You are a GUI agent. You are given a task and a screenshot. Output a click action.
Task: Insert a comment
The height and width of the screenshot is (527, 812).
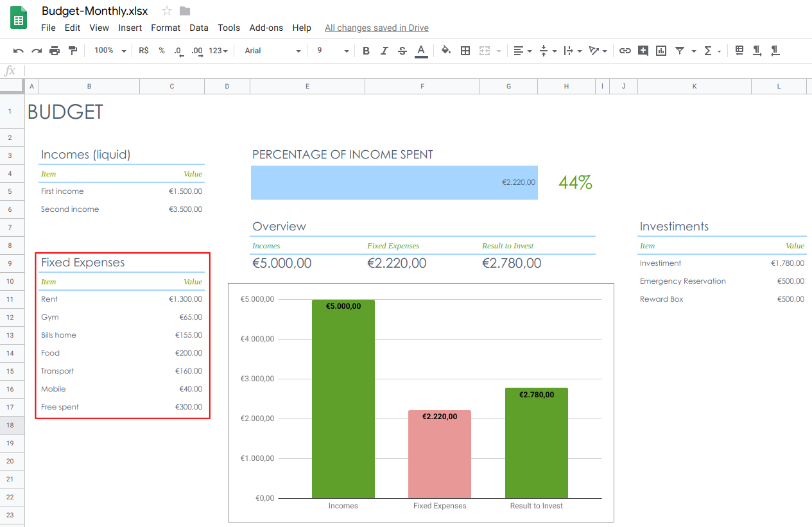click(x=643, y=51)
